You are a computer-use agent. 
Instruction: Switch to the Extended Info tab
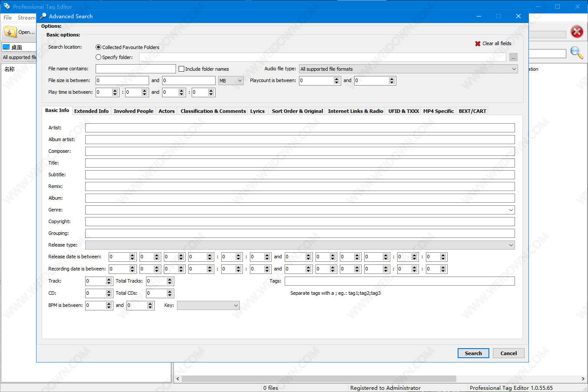click(91, 111)
